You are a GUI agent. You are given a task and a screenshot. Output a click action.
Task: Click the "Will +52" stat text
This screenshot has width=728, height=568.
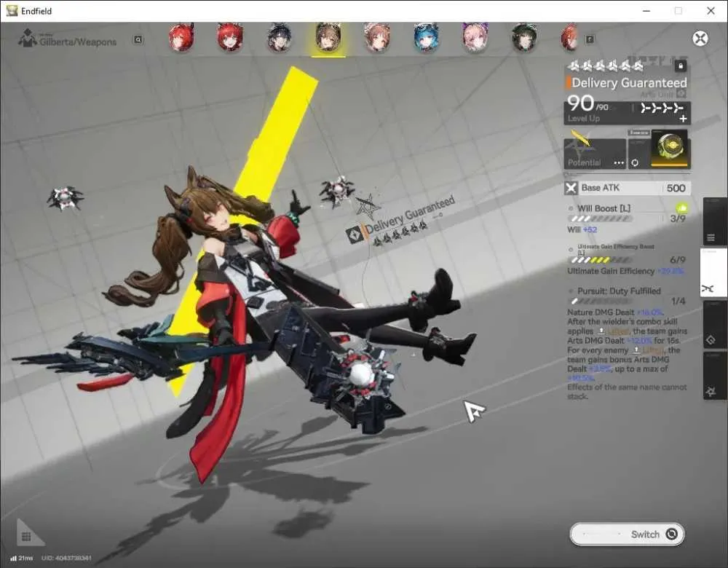coord(582,229)
